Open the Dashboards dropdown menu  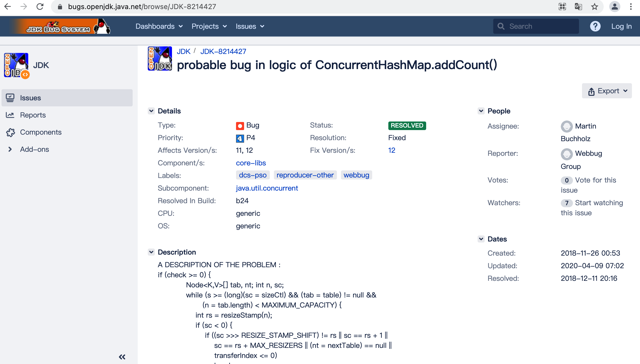click(x=159, y=26)
